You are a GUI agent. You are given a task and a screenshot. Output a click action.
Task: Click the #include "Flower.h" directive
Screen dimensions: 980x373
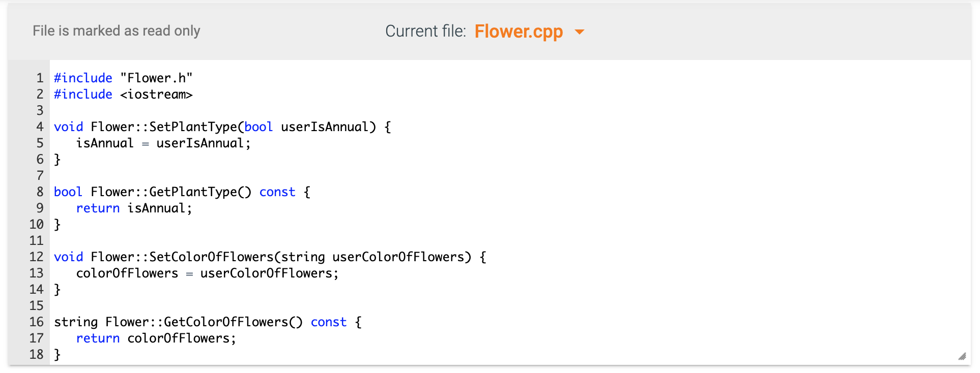tap(123, 77)
